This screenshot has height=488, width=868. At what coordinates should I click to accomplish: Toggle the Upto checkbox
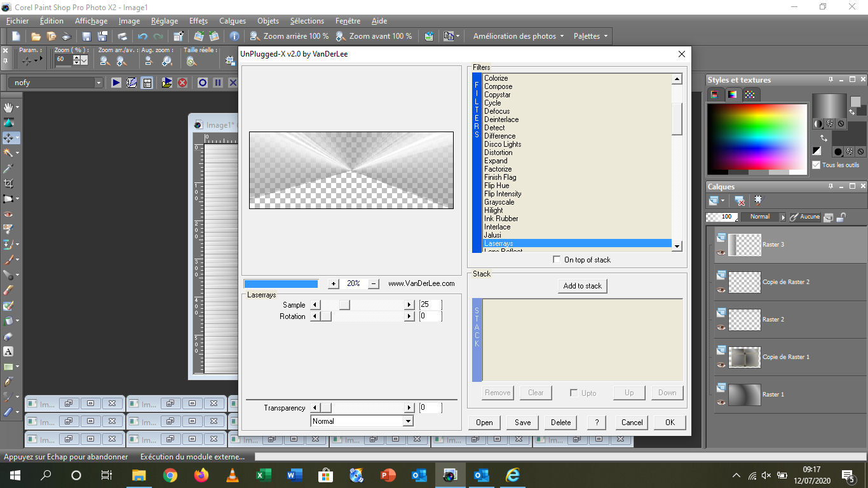574,393
